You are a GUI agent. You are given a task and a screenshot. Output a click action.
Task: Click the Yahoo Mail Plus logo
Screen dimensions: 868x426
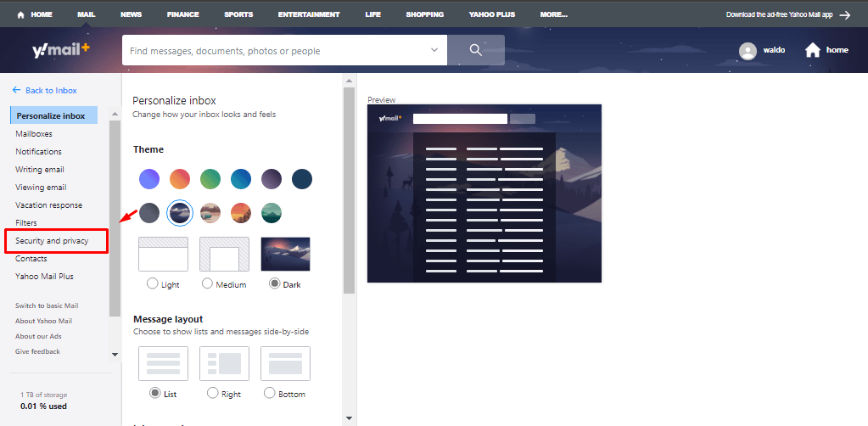(x=61, y=50)
